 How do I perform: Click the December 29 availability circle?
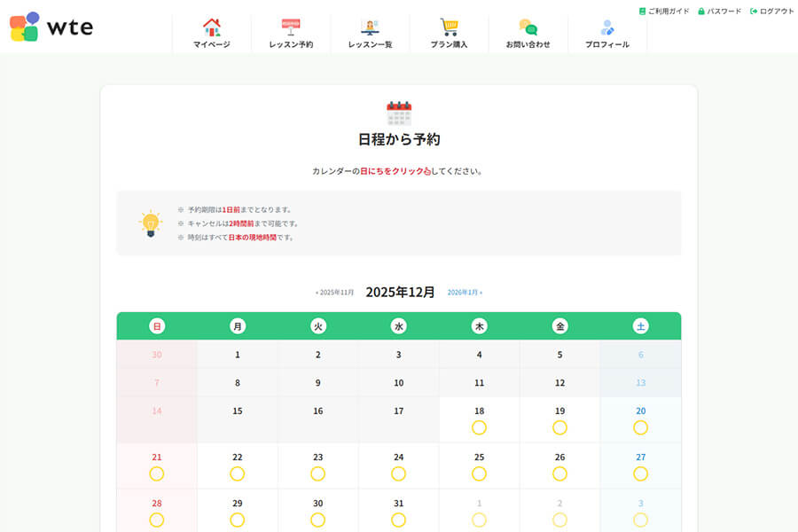237,520
